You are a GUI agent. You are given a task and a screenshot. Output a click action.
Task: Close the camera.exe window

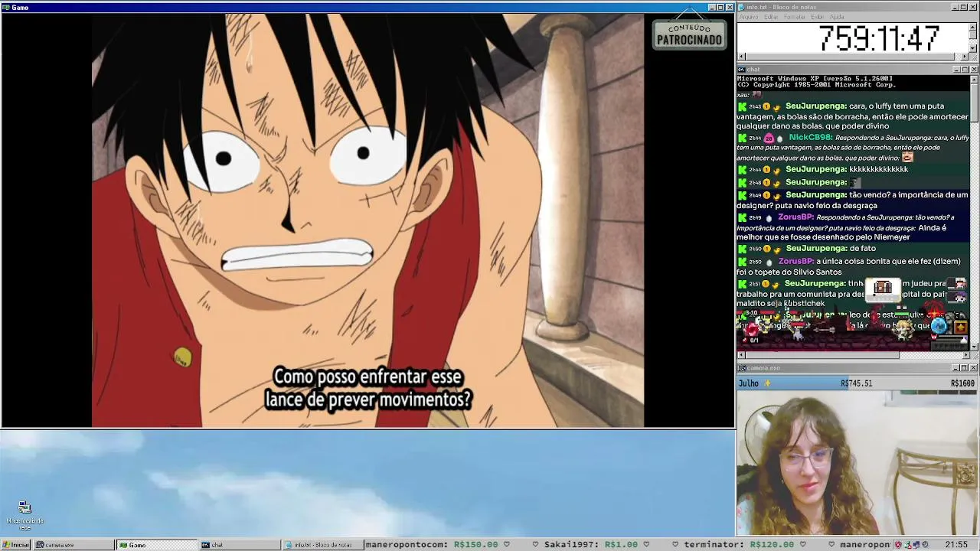(x=974, y=368)
